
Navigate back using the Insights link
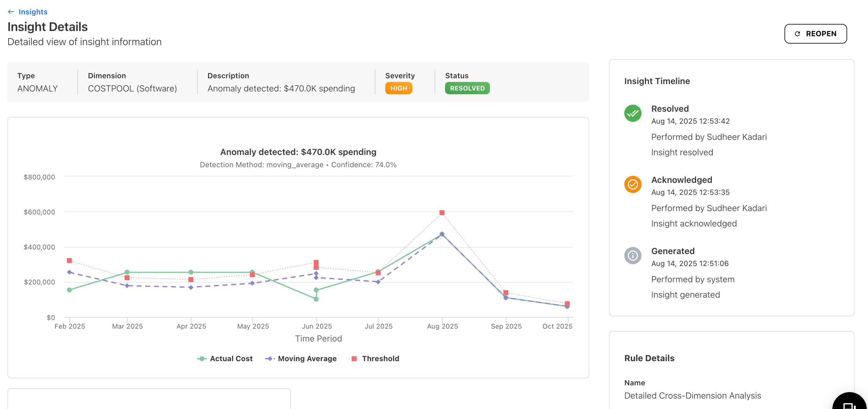[x=33, y=11]
